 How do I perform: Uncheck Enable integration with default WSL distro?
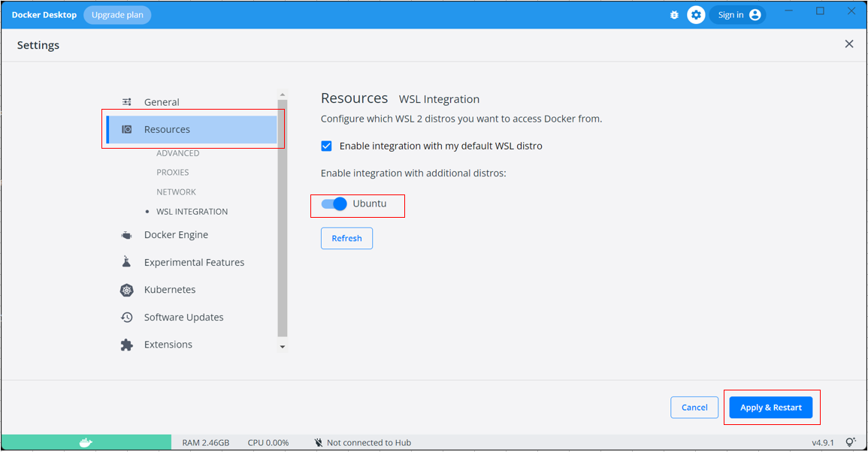[x=327, y=146]
